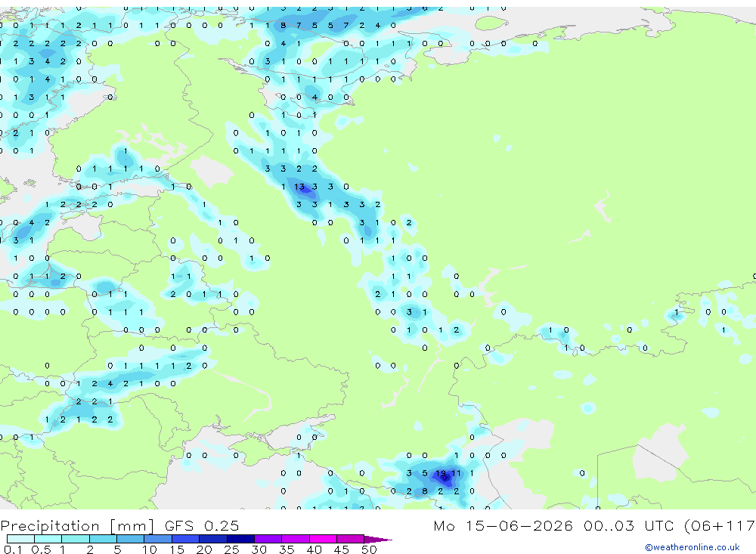The height and width of the screenshot is (554, 756).
Task: Click the forecast date 'Mo 15-06-2026'
Action: (x=503, y=525)
